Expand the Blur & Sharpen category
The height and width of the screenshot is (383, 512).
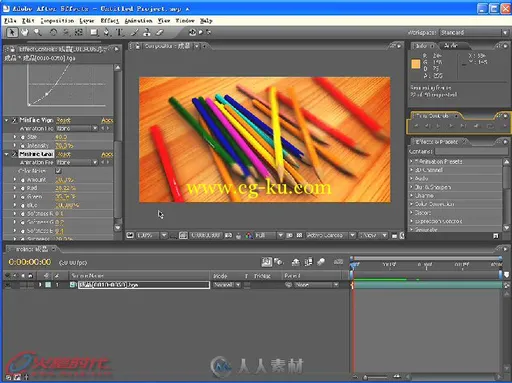[411, 187]
